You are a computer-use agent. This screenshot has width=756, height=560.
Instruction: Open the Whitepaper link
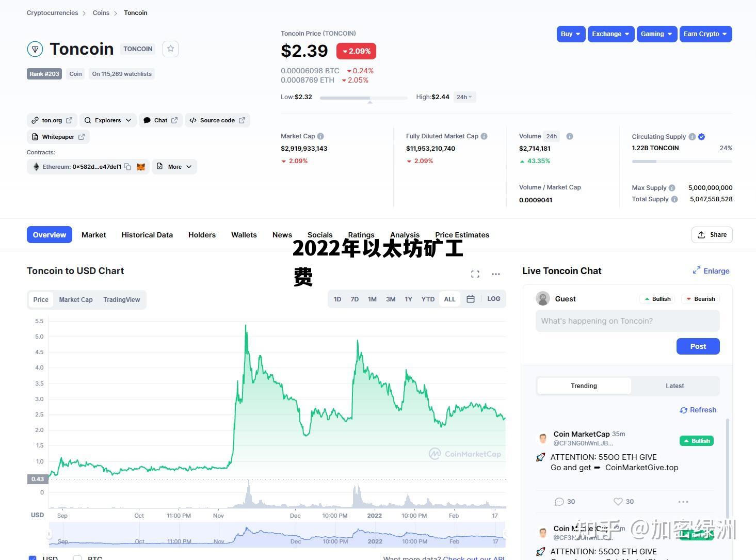[58, 137]
